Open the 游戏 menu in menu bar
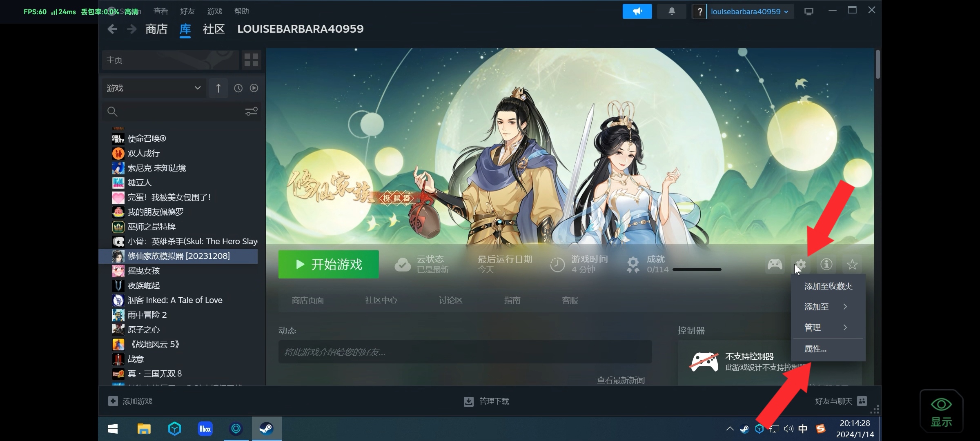This screenshot has height=441, width=980. 214,11
